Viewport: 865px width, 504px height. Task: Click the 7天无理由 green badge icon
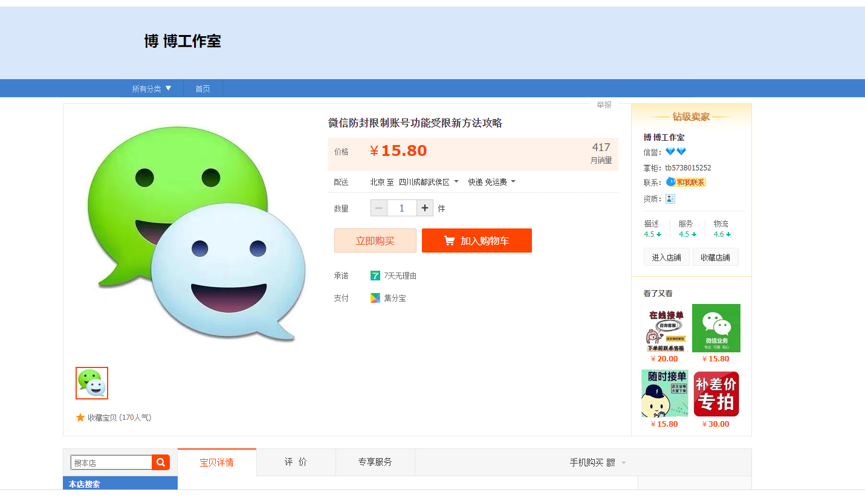[x=375, y=276]
